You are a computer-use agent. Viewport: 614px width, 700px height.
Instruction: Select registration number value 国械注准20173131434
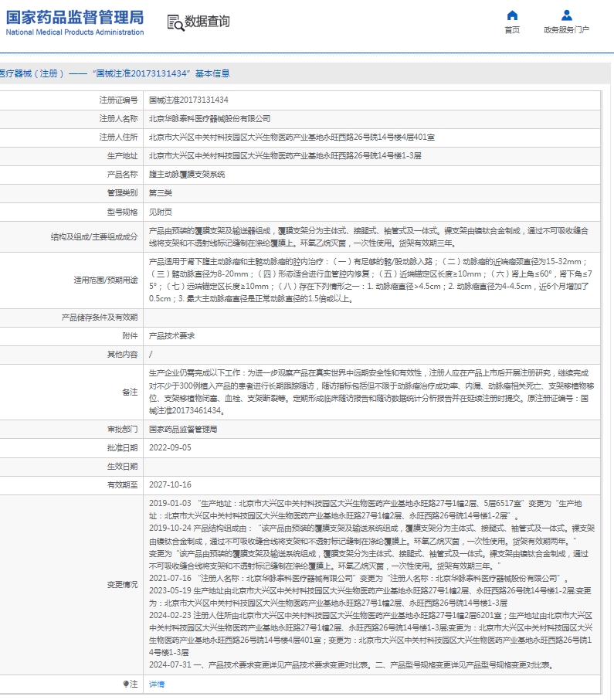click(188, 100)
